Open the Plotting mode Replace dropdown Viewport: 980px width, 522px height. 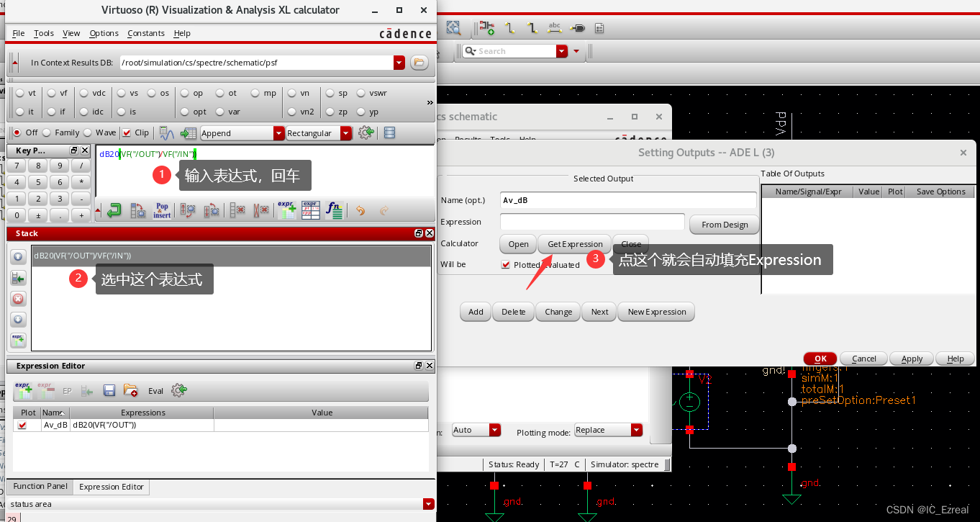(636, 429)
